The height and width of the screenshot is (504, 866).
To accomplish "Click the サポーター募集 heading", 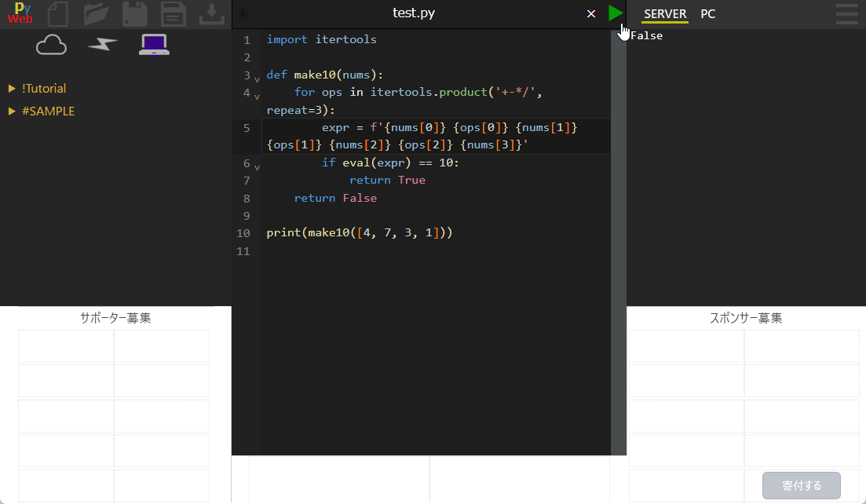I will click(x=115, y=318).
